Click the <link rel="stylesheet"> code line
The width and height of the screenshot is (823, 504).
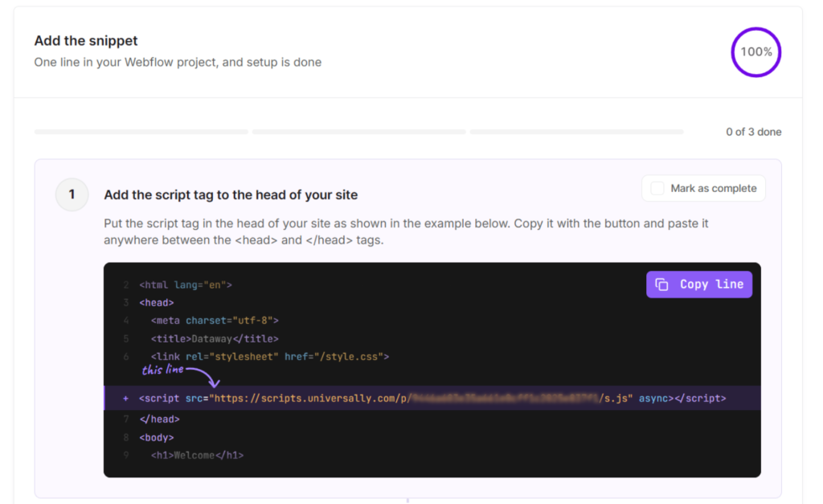coord(270,357)
